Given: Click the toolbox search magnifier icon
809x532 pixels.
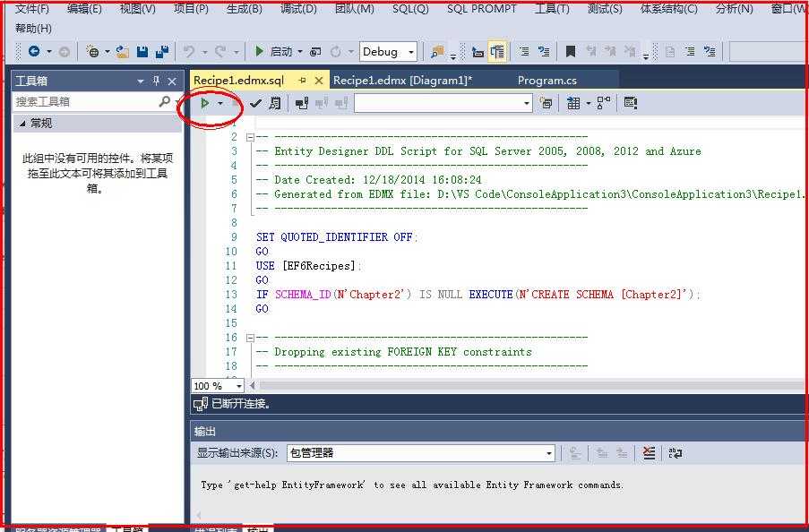Looking at the screenshot, I should (165, 101).
